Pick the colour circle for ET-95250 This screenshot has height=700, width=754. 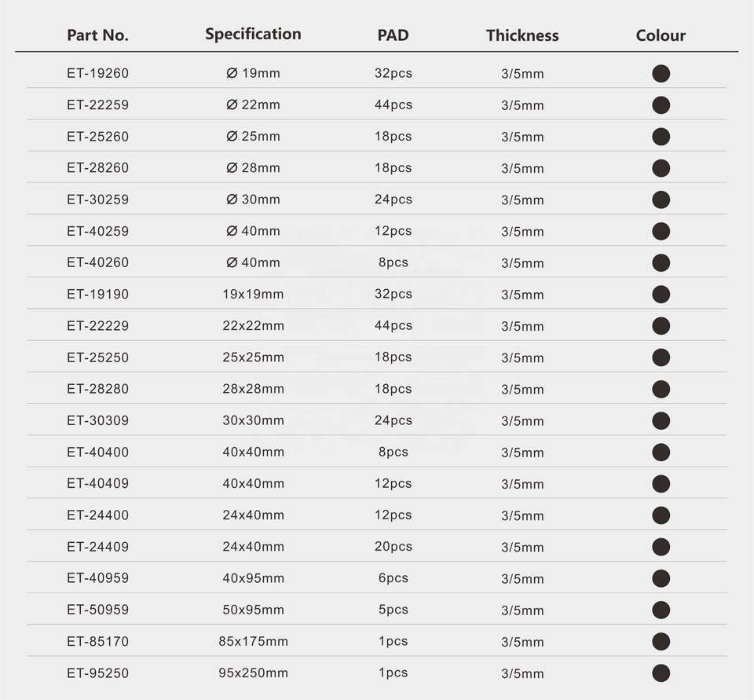click(x=661, y=673)
